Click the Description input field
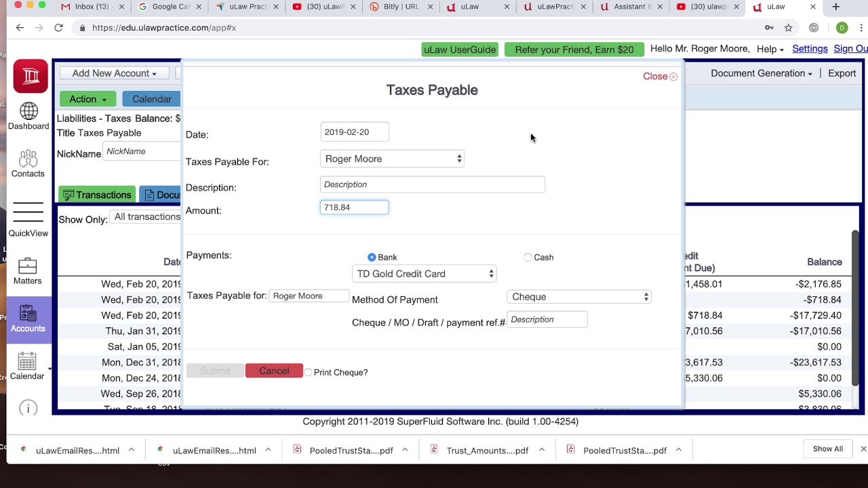868x488 pixels. coord(433,184)
